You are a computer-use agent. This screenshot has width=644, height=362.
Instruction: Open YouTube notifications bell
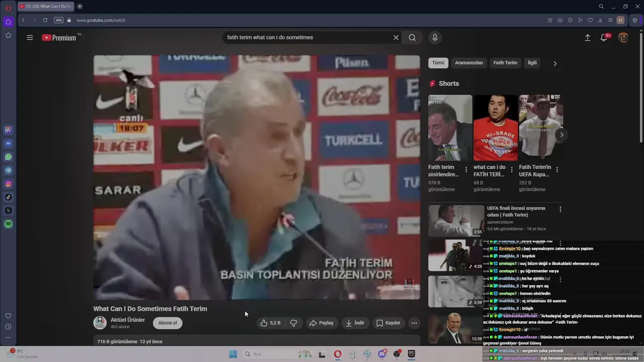click(x=604, y=38)
